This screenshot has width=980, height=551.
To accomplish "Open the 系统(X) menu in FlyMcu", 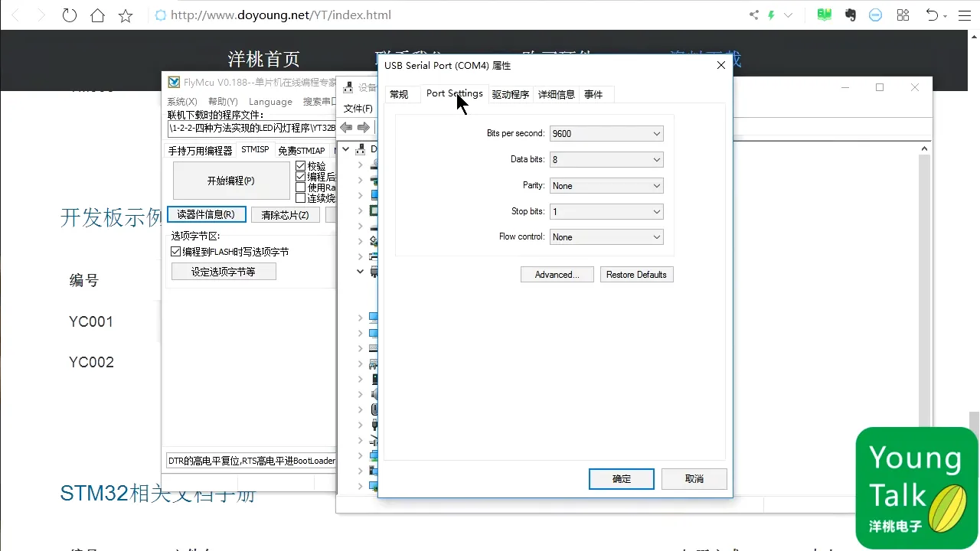I will (x=182, y=101).
